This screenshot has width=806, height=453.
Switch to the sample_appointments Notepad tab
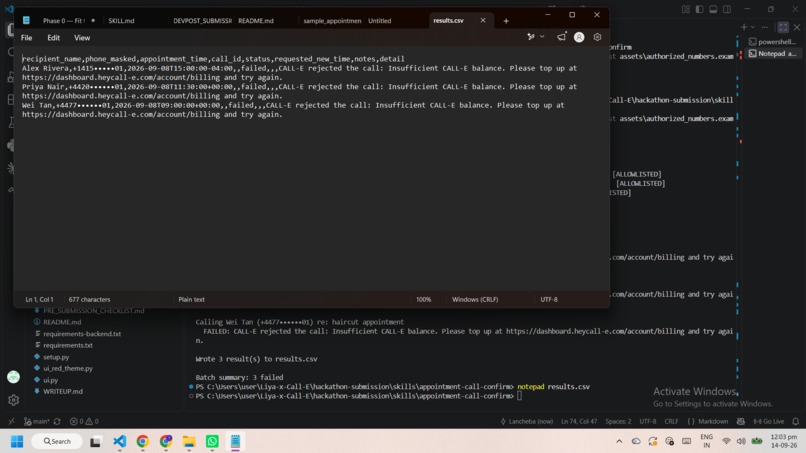[332, 21]
